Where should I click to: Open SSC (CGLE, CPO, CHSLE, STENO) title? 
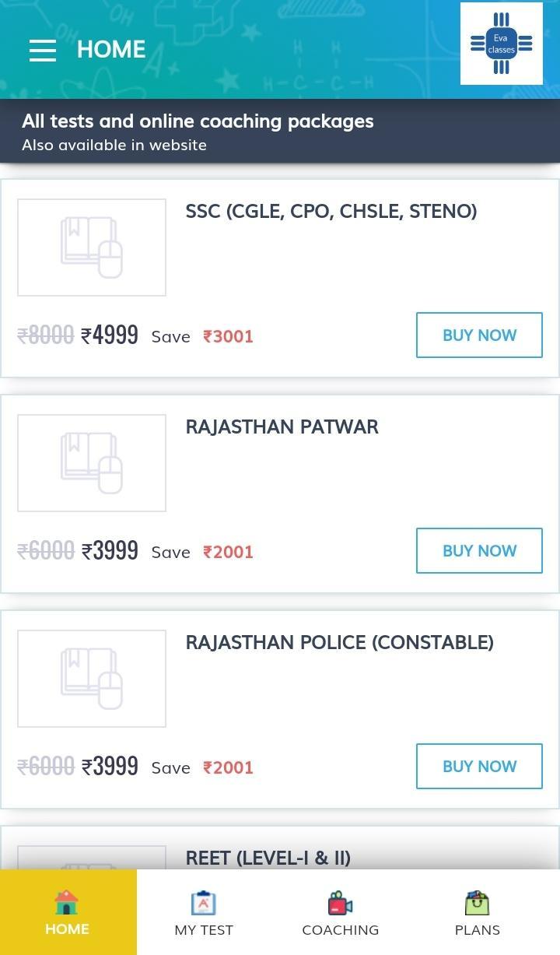[x=331, y=212]
